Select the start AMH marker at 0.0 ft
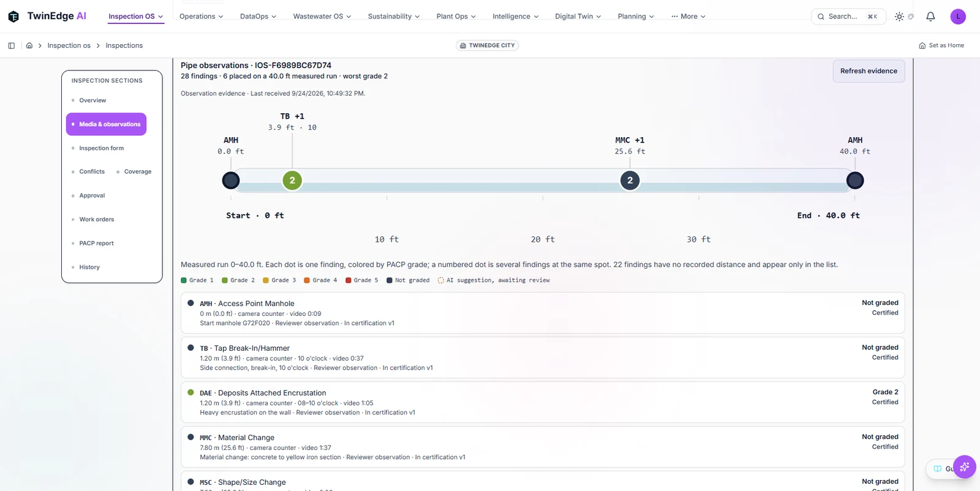 [231, 181]
